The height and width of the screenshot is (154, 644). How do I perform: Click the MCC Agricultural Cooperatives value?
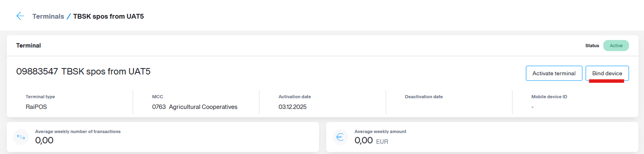[x=194, y=107]
